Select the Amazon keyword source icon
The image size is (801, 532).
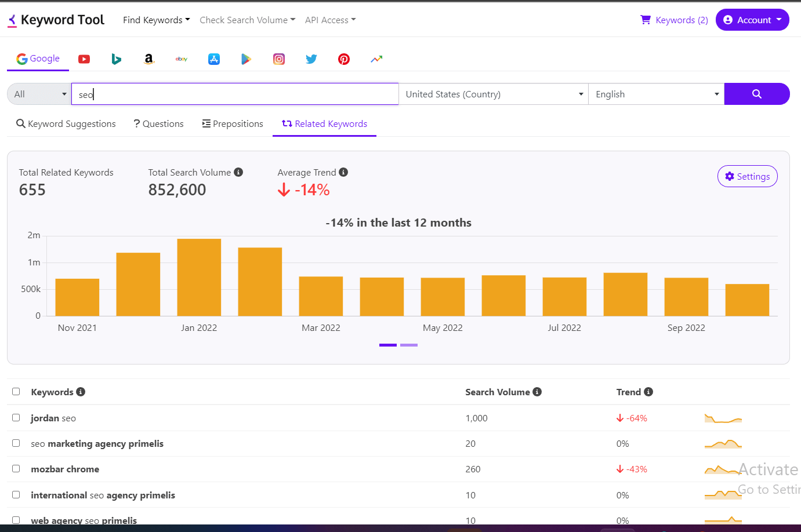click(149, 59)
